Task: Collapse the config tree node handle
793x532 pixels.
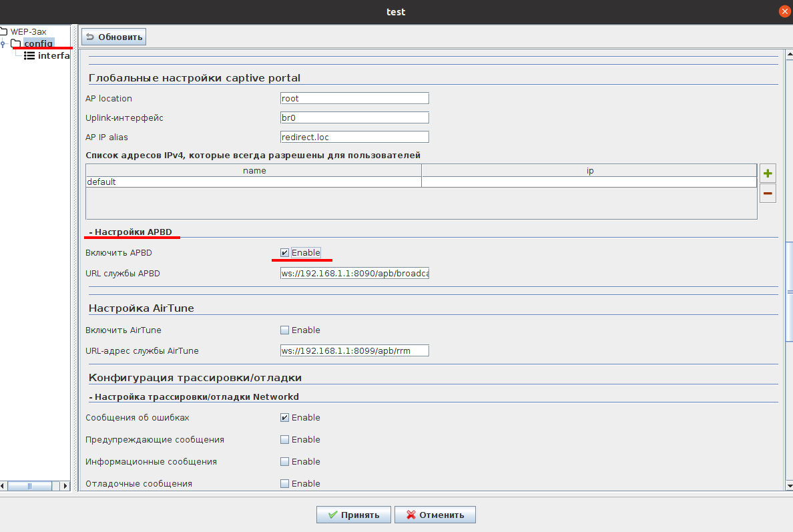Action: [3, 44]
